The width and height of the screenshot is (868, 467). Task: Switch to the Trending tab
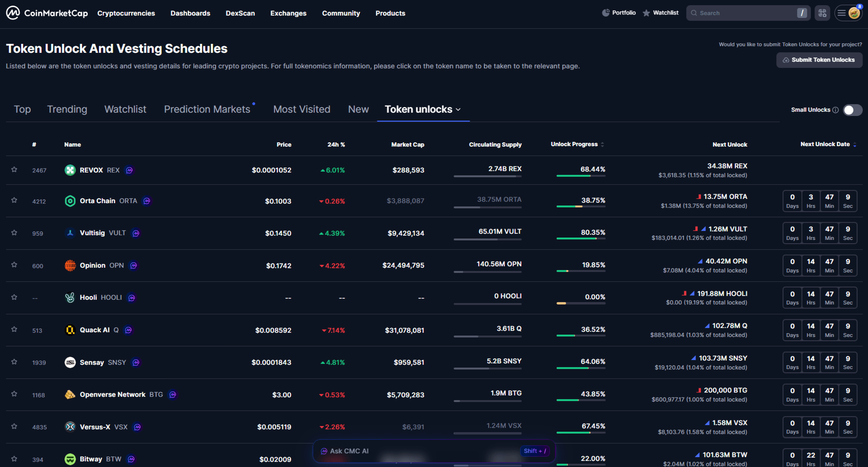tap(67, 109)
